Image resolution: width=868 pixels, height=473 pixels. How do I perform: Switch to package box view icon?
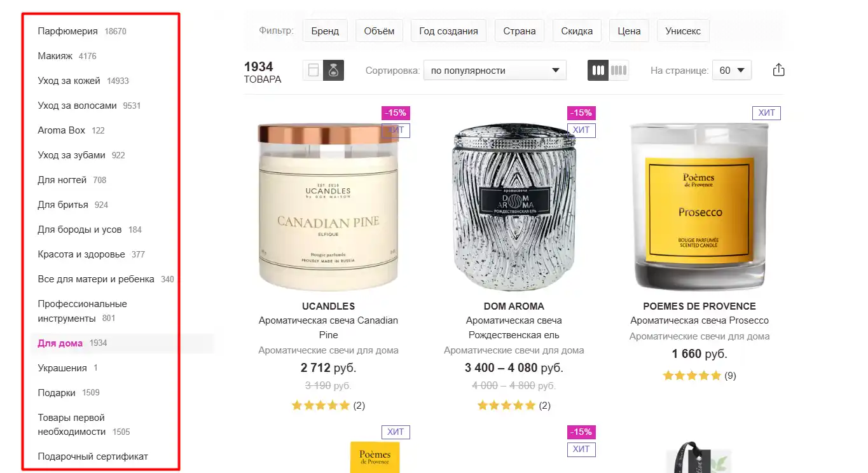click(312, 70)
